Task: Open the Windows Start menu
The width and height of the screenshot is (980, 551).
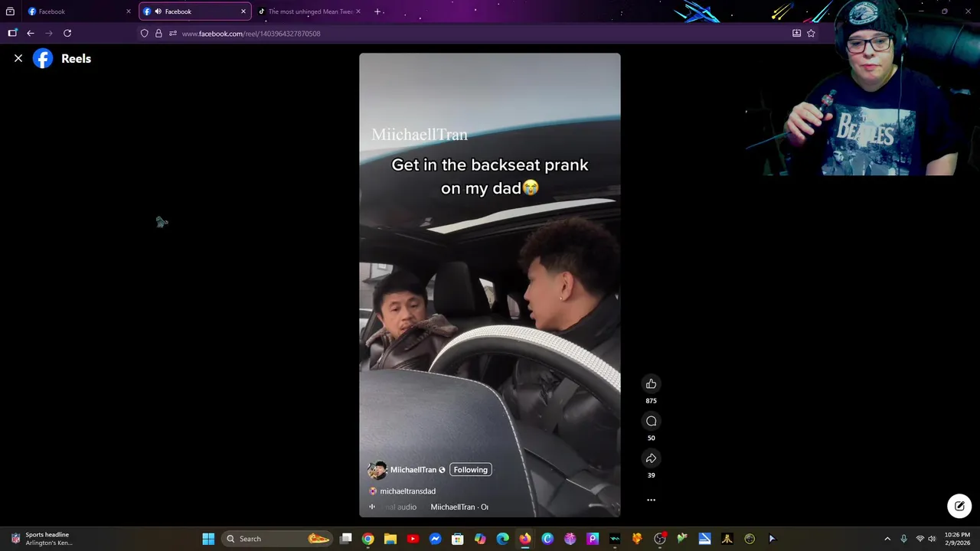Action: (208, 539)
